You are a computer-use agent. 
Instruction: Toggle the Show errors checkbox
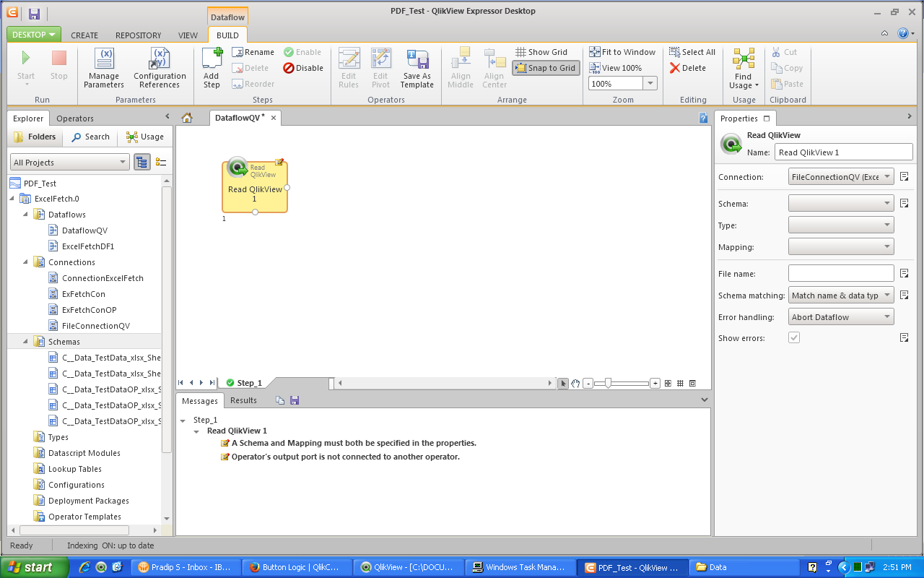pos(794,337)
